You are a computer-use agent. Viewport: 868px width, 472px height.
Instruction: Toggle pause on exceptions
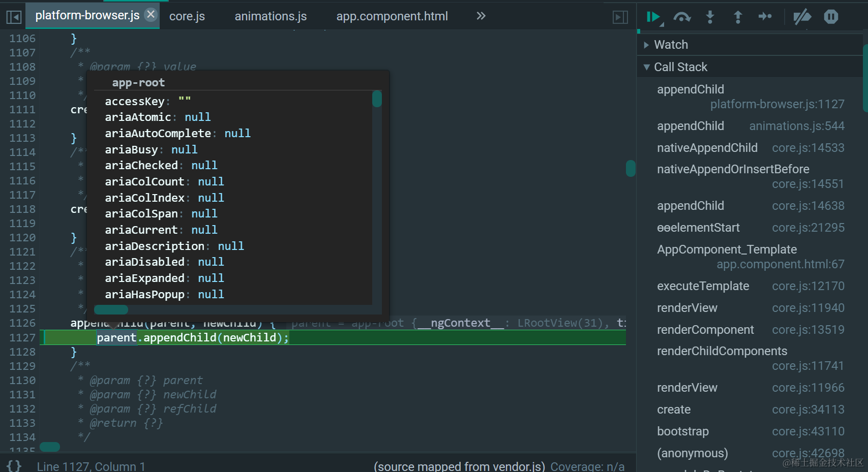tap(831, 17)
